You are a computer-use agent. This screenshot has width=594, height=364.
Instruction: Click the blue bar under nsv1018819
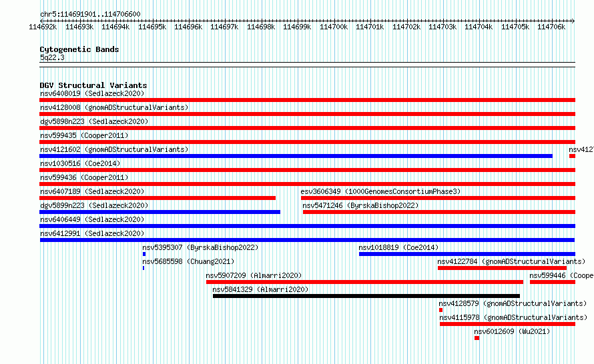pyautogui.click(x=467, y=254)
